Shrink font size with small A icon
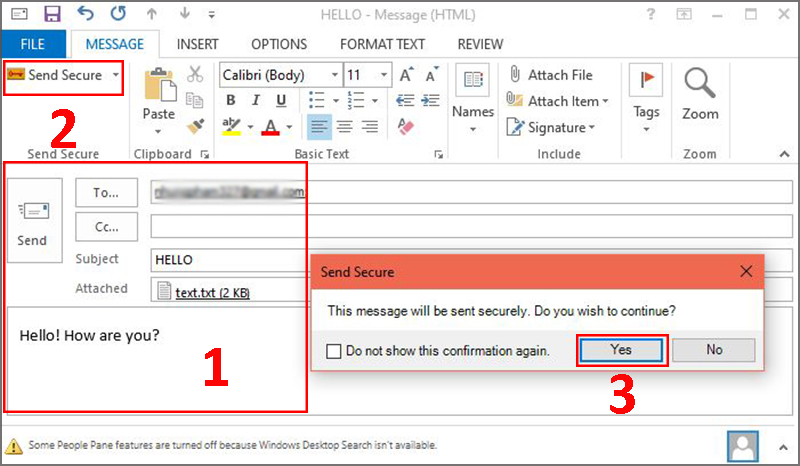 coord(432,75)
